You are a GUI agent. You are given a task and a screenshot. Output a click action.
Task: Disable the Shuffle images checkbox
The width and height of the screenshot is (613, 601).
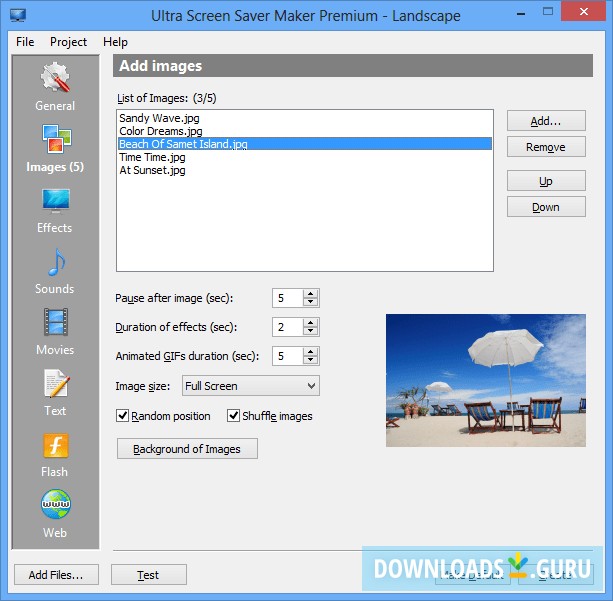(233, 415)
